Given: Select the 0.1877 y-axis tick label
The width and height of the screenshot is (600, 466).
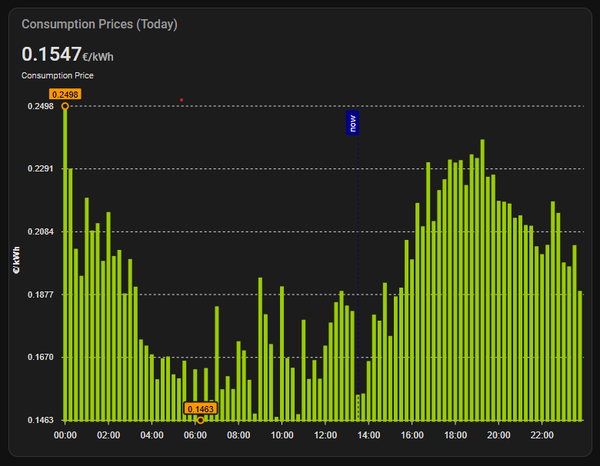Looking at the screenshot, I should click(41, 295).
